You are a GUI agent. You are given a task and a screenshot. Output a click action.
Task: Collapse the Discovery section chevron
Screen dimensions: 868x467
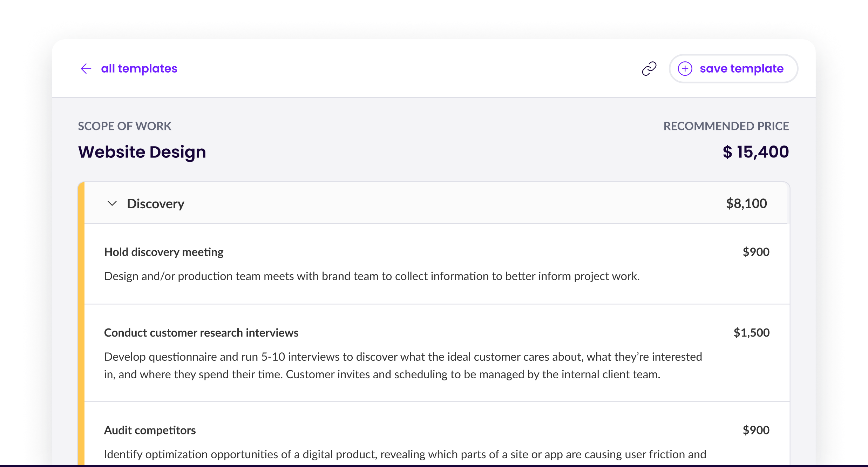[112, 204]
